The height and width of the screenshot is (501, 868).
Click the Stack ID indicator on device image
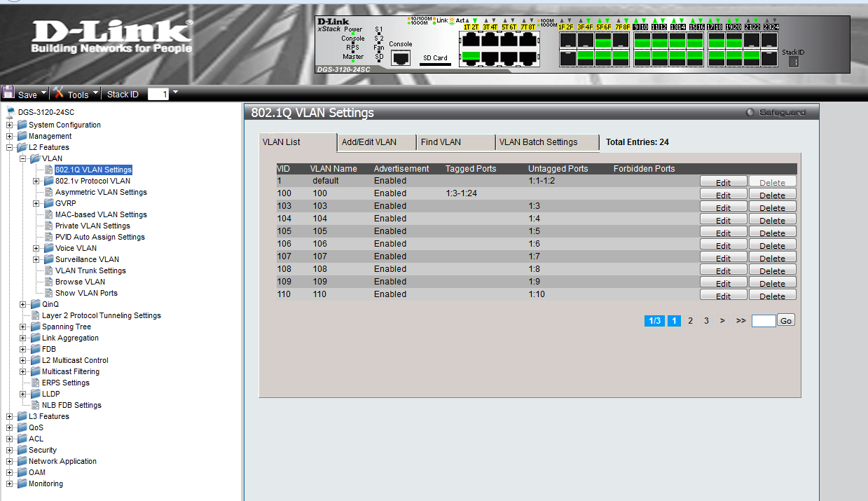click(793, 62)
